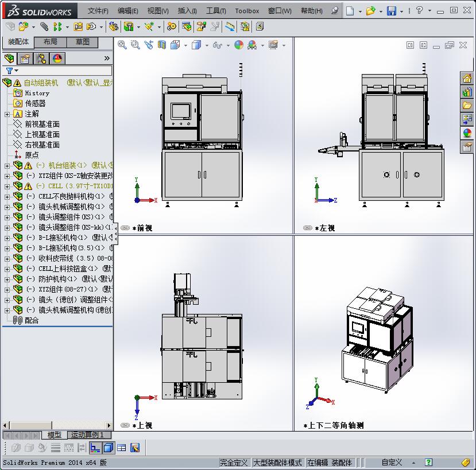Open the Assembly Features tool
Image resolution: width=476 pixels, height=470 pixels.
129,27
